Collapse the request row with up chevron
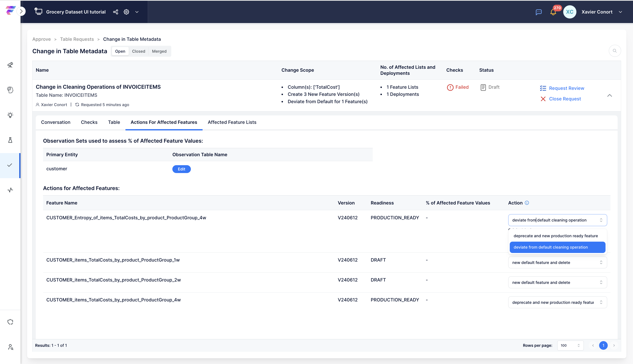The image size is (633, 364). 610,95
